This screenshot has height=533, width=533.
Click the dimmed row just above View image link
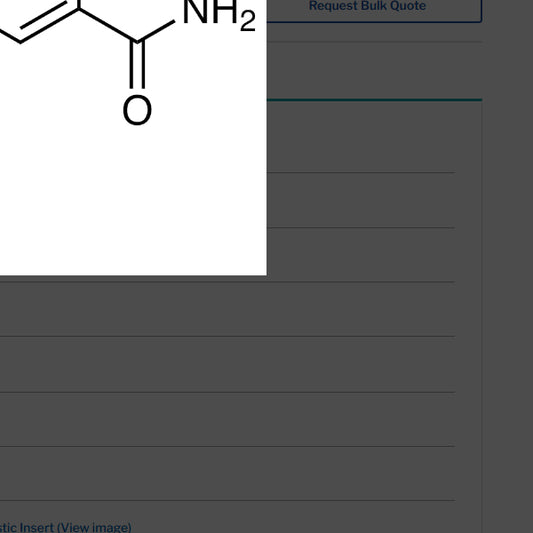coord(228,474)
